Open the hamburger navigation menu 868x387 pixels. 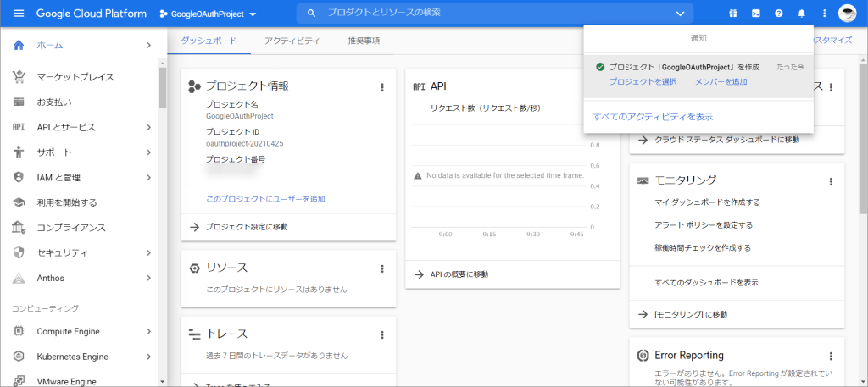19,14
